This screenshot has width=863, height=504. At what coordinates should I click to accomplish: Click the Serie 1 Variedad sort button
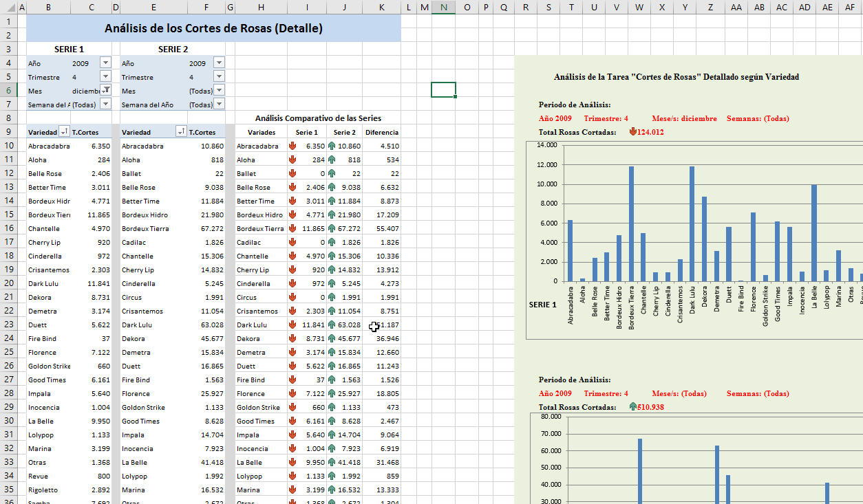(x=64, y=132)
